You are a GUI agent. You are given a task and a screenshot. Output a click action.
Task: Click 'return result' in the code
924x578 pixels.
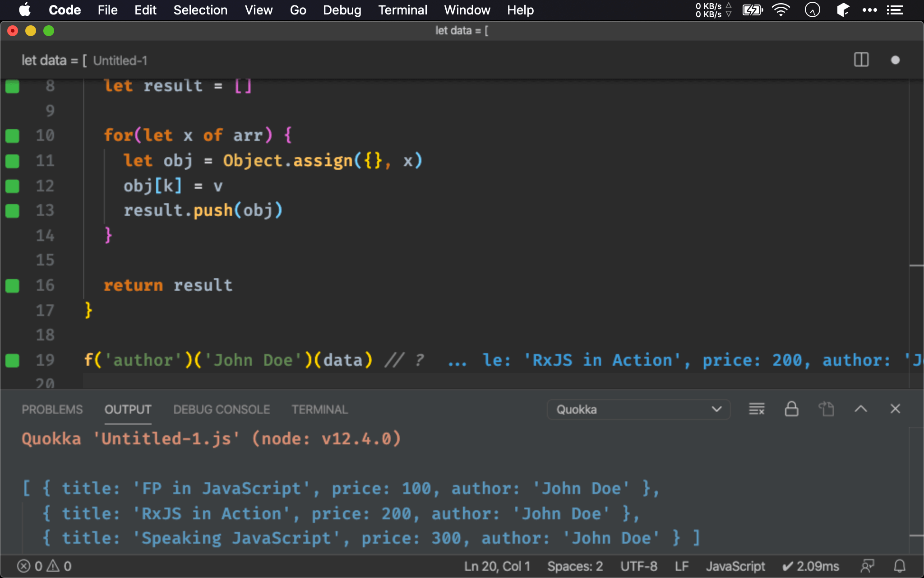(x=168, y=285)
